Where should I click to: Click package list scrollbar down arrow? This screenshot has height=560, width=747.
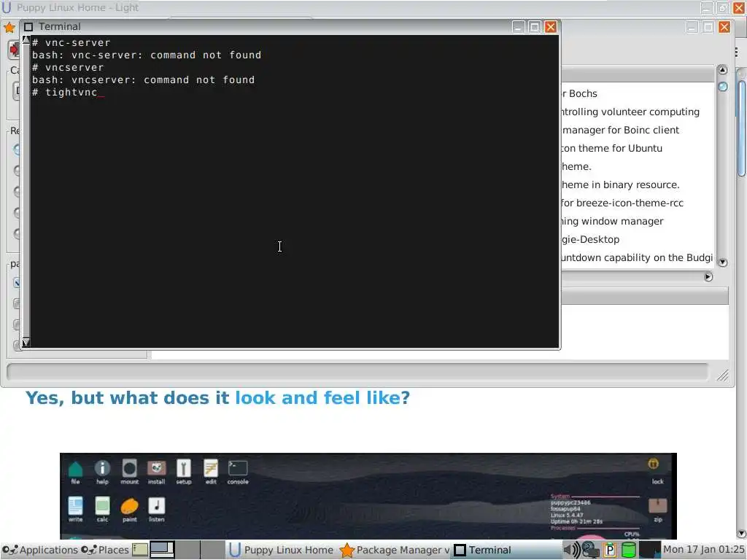click(723, 262)
